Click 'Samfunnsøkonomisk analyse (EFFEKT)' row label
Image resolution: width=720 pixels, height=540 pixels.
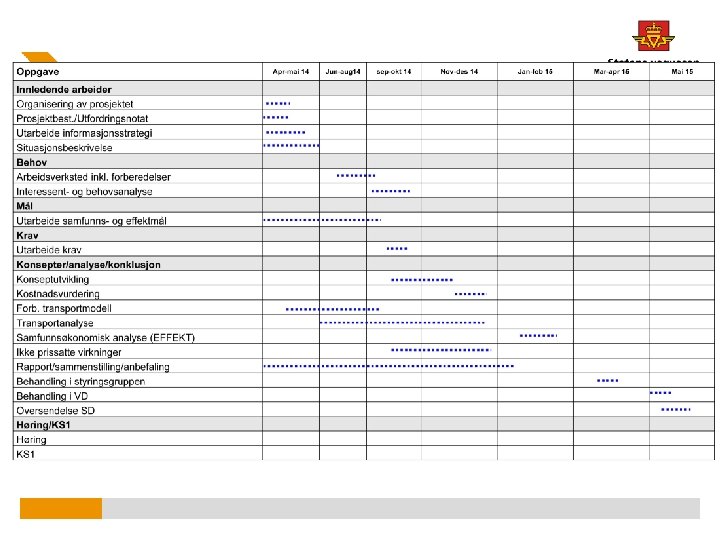coord(106,338)
